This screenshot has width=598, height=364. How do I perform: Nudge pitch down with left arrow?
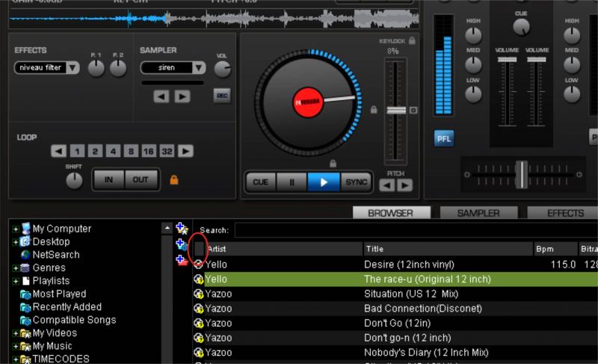[386, 185]
